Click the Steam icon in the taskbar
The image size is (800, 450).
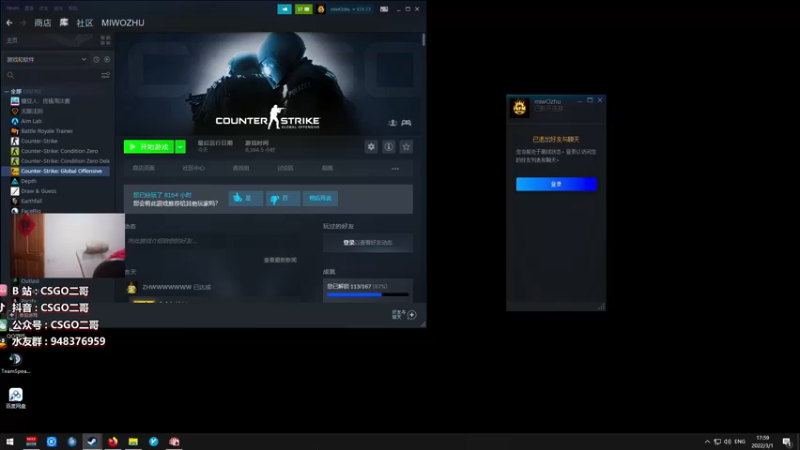[x=92, y=441]
